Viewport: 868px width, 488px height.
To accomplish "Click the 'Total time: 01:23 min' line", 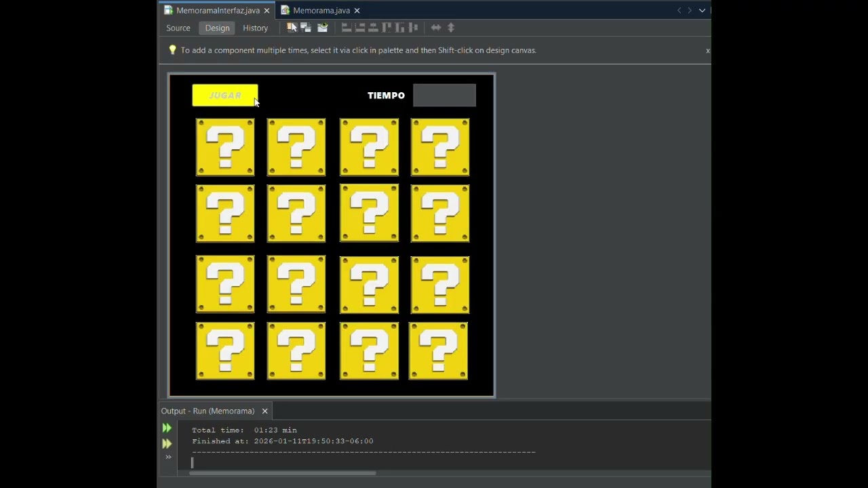I will [x=244, y=430].
